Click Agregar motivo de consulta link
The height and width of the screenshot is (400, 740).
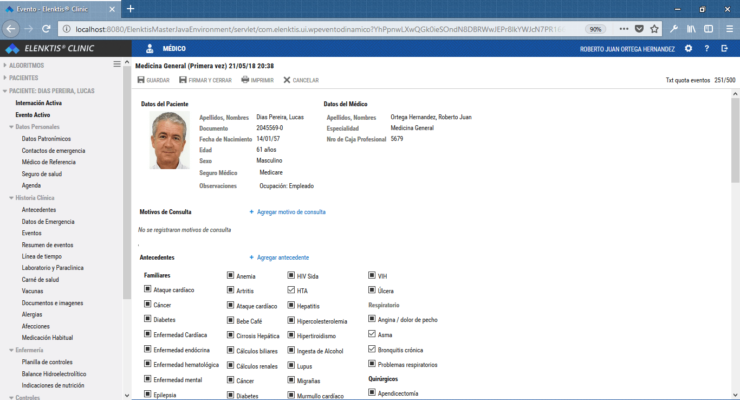pyautogui.click(x=287, y=212)
